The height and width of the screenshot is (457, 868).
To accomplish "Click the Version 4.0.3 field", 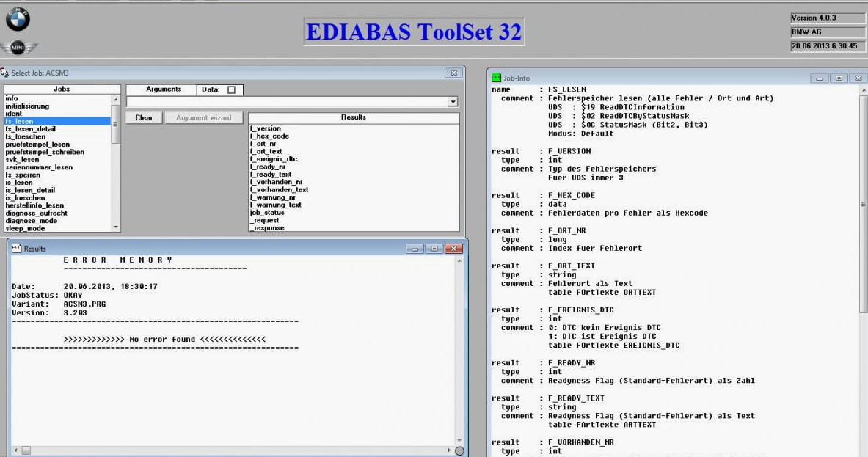I will 828,18.
